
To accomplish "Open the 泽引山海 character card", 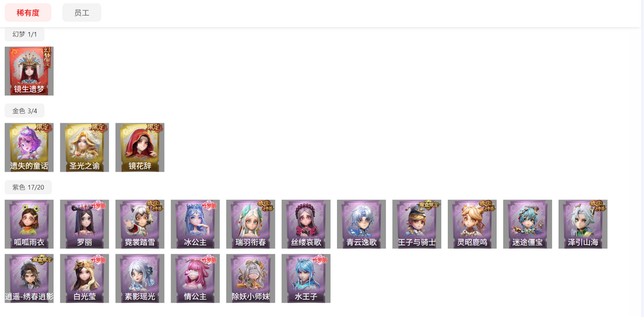I will (x=583, y=224).
